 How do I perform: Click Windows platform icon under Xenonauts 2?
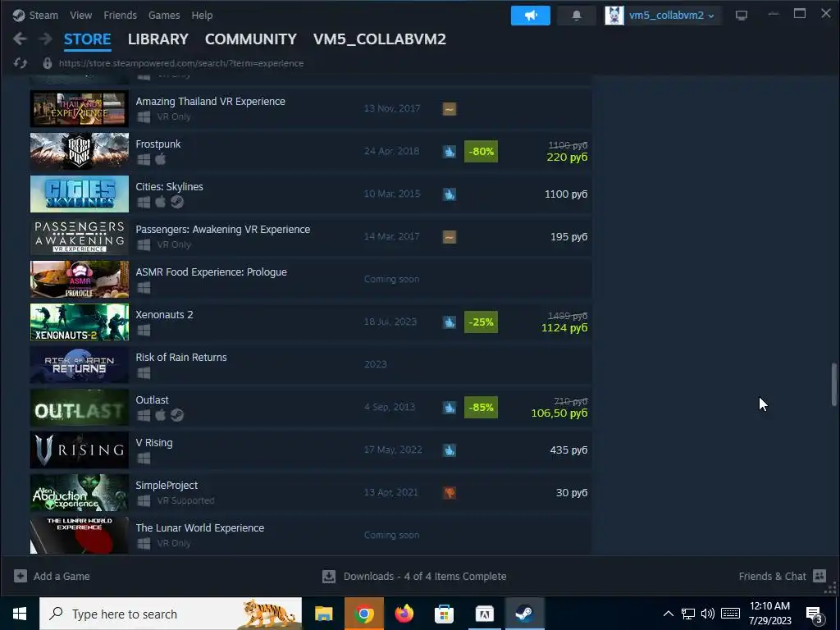144,330
